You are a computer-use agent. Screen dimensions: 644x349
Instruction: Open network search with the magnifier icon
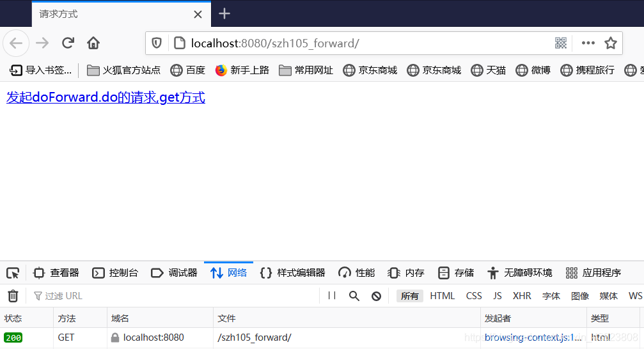click(354, 296)
